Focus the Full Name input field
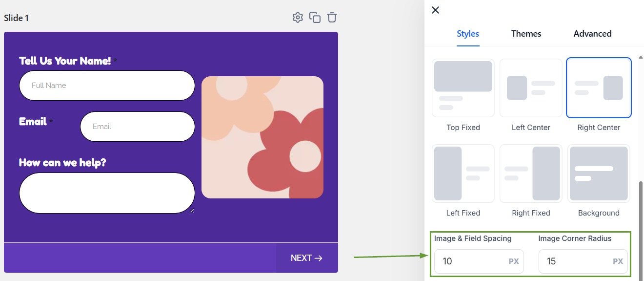This screenshot has width=644, height=281. 107,86
